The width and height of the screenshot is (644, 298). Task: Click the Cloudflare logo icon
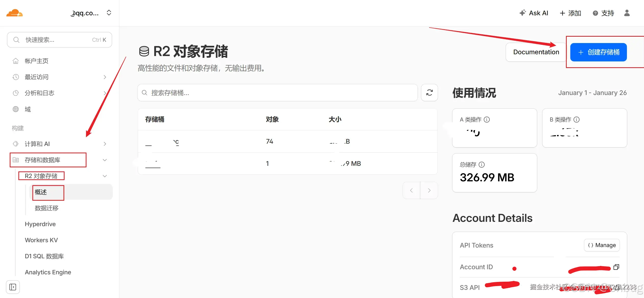15,13
